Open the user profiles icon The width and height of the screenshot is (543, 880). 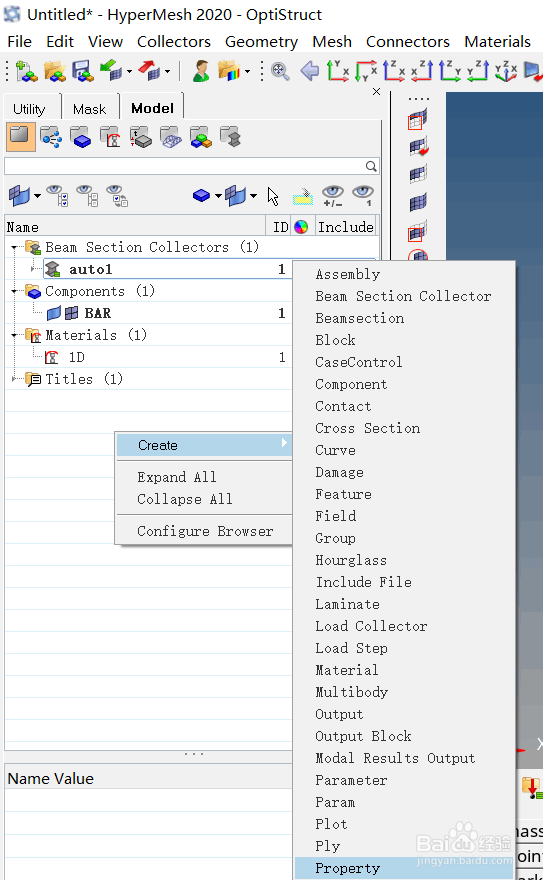tap(201, 71)
